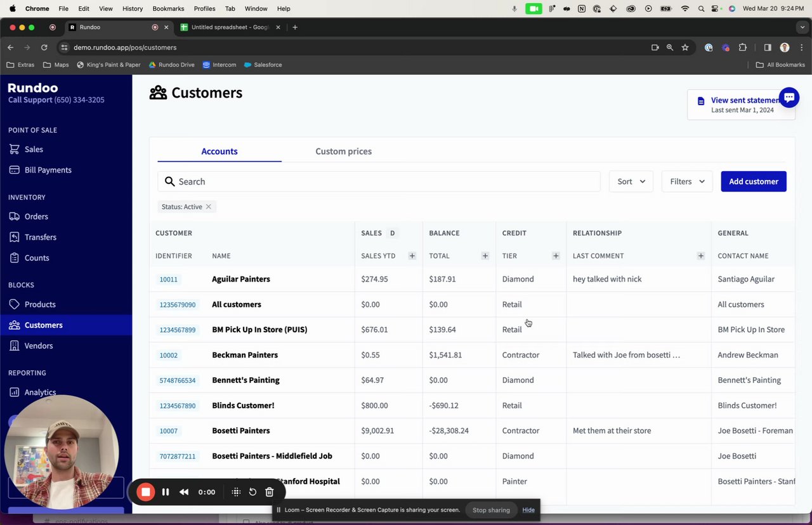
Task: Bookmark this page with the star
Action: [x=685, y=48]
